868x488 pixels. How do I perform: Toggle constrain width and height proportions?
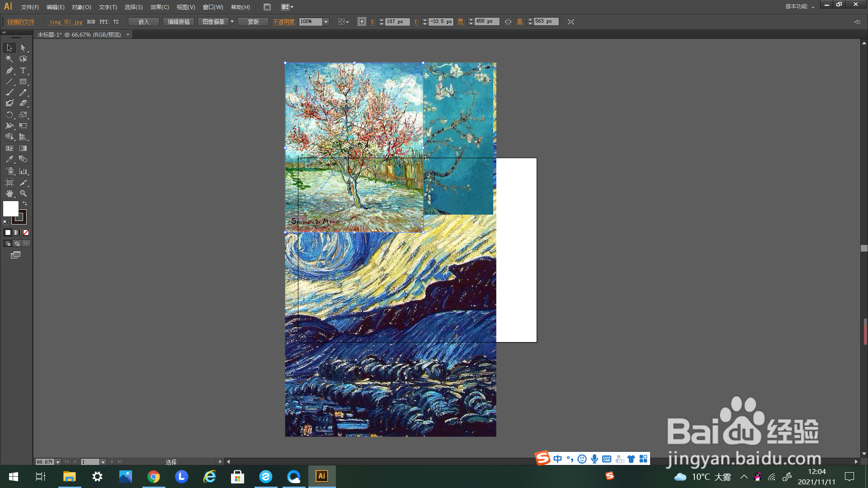click(508, 22)
